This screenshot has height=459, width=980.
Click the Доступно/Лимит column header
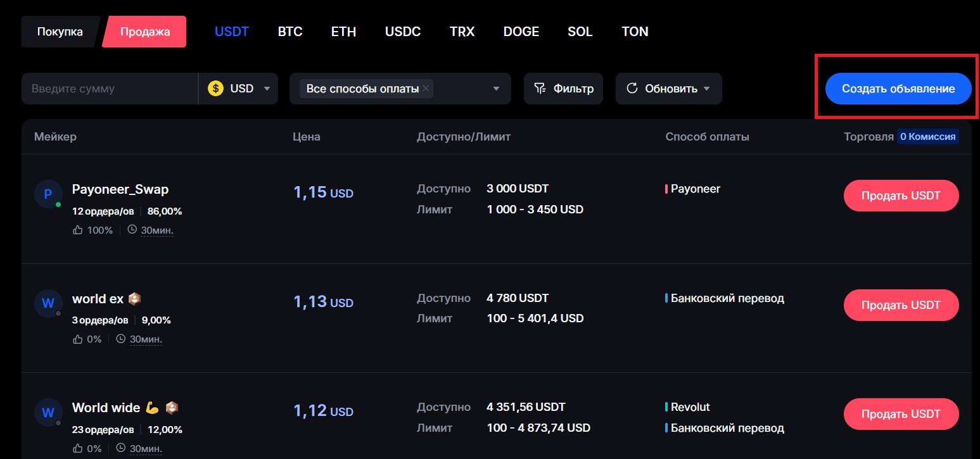click(x=464, y=137)
